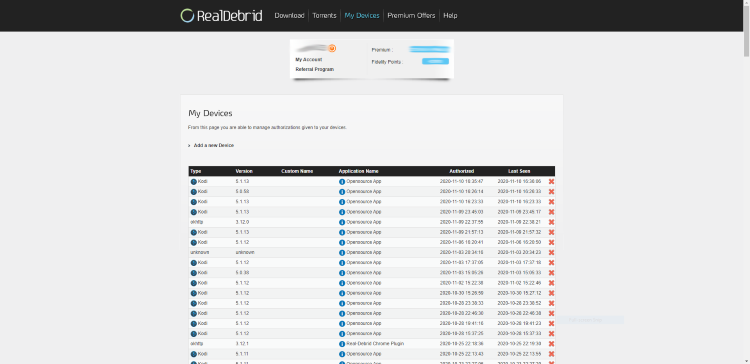Click info icon in the unknown device row
The image size is (750, 364).
tap(342, 253)
